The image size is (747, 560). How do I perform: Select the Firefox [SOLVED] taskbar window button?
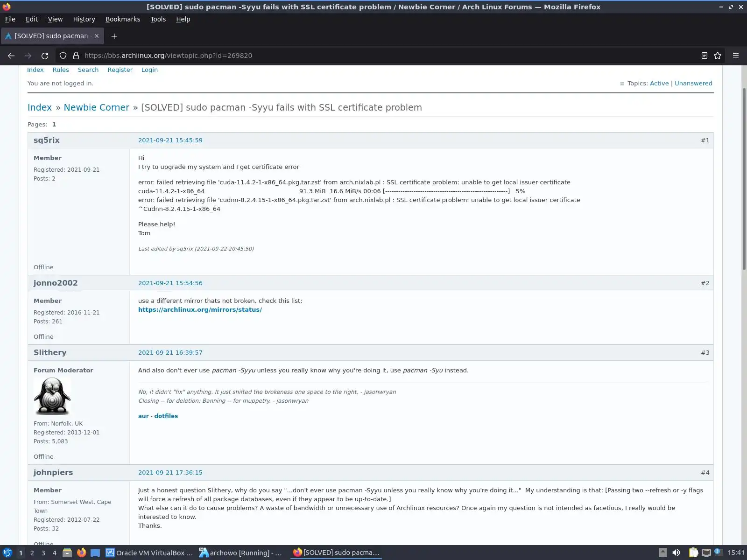pos(336,553)
